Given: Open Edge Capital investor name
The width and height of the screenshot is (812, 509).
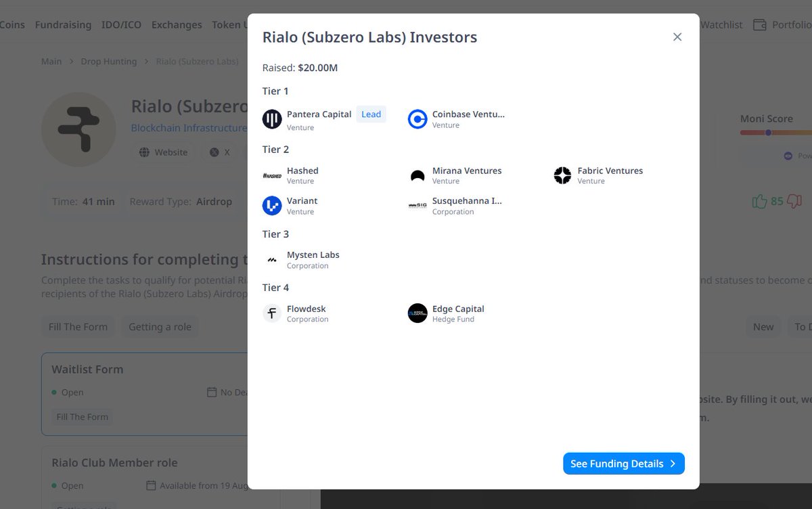Looking at the screenshot, I should [x=458, y=309].
